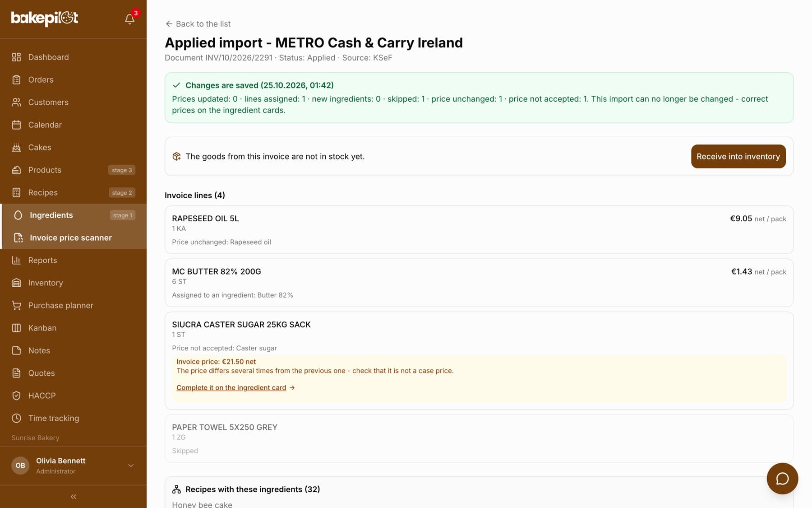The width and height of the screenshot is (812, 508).
Task: Click the Inventory warehouse icon
Action: click(x=16, y=283)
